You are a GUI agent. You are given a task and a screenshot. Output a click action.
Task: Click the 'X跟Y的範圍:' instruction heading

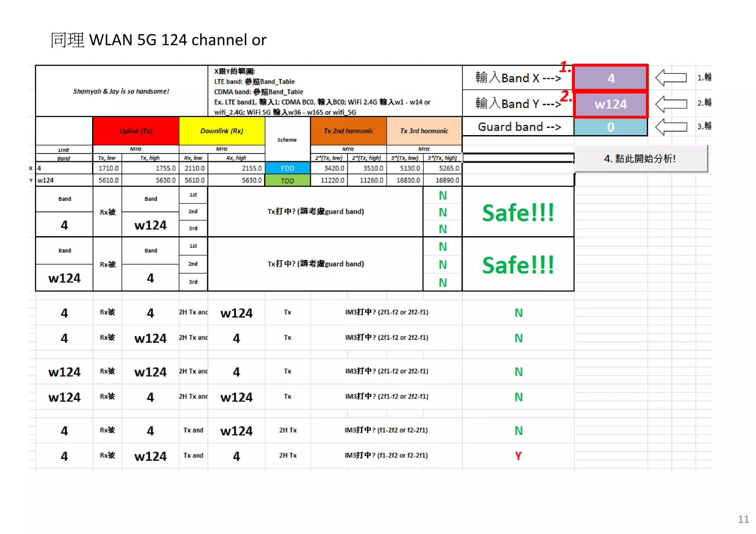[235, 71]
